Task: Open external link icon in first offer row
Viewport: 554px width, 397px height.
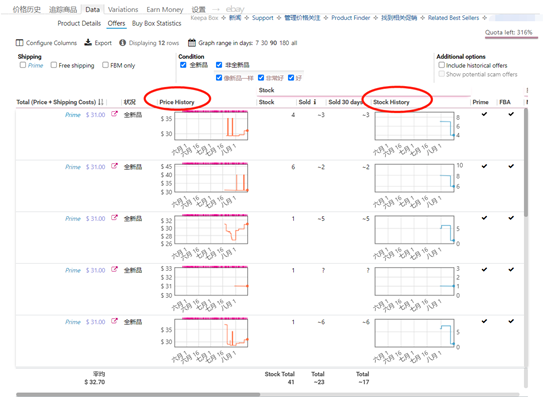Action: click(114, 114)
